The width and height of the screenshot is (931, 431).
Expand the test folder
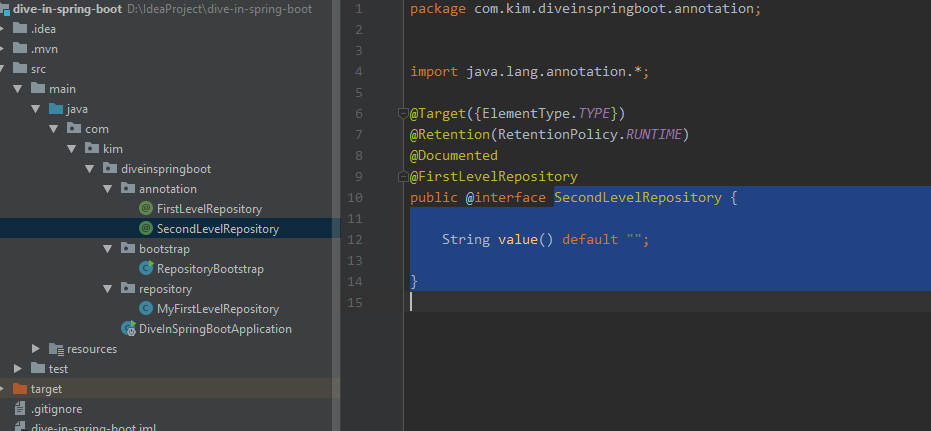pos(18,369)
